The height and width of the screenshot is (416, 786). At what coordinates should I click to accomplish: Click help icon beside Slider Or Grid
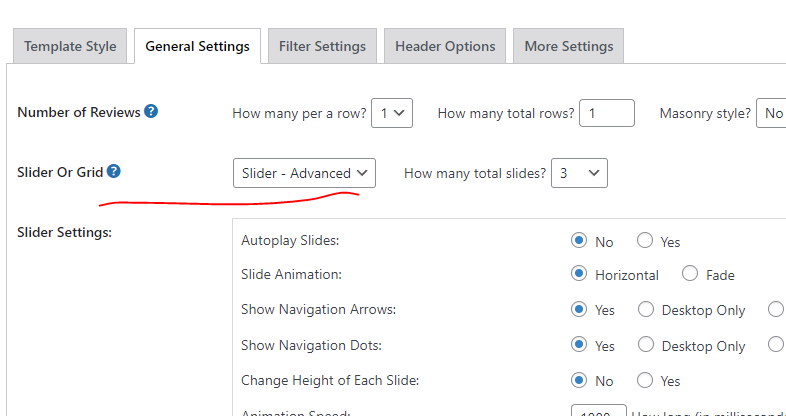114,171
